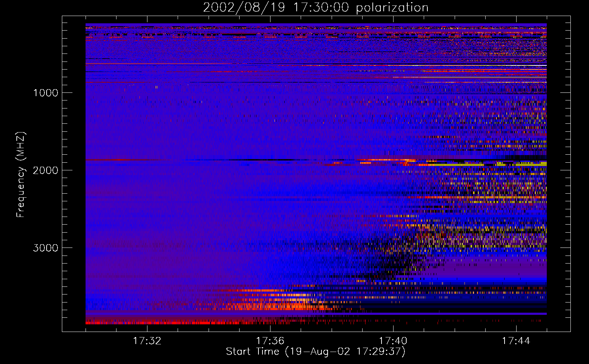Click the 17:40 time tick label
Viewport: 589px width, 364px height.
(393, 341)
